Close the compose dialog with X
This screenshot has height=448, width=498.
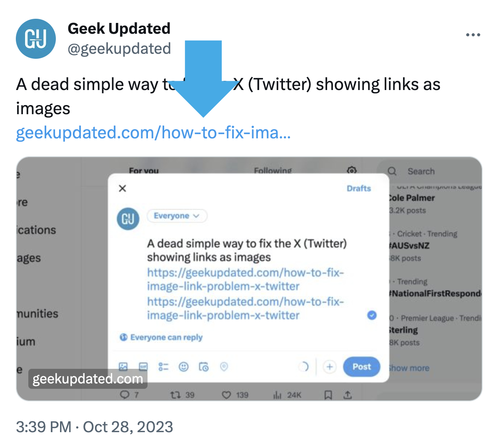pyautogui.click(x=123, y=188)
